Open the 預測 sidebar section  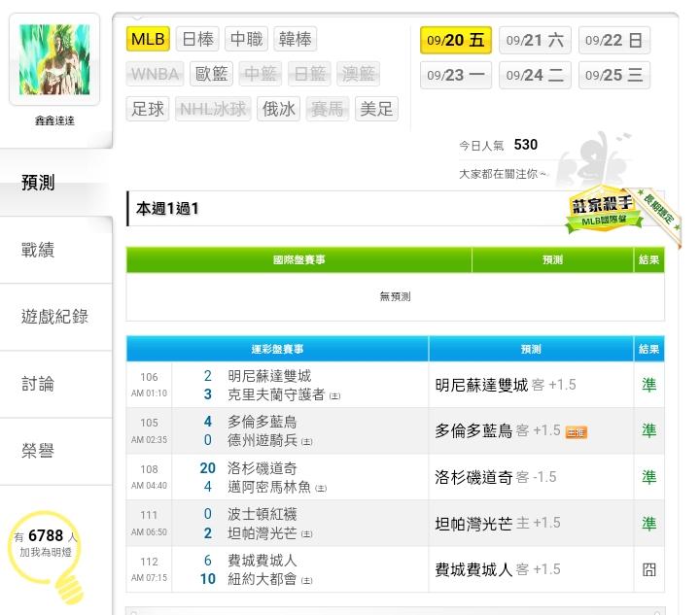[x=55, y=183]
